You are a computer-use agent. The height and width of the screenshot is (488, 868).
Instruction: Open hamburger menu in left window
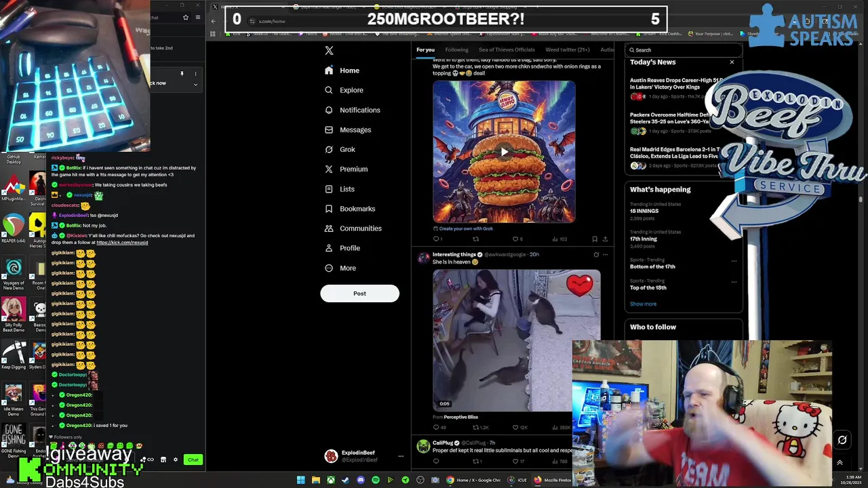click(197, 18)
